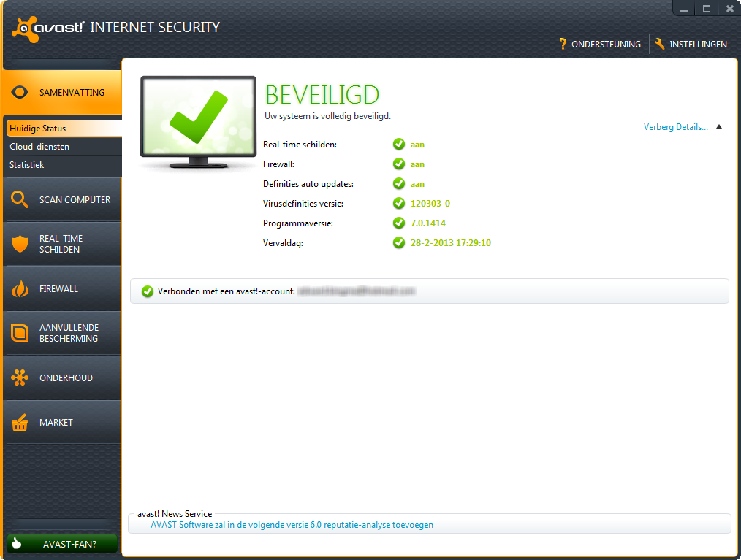Click the Instellingen wrench icon
Screen dimensions: 741x560
click(x=659, y=44)
